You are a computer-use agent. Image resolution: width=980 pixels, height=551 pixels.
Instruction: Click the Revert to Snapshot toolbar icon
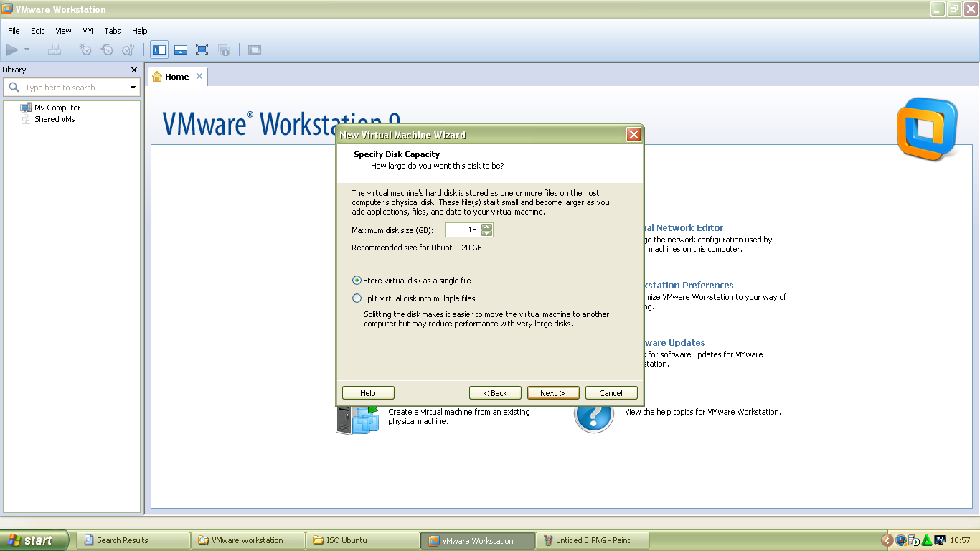tap(107, 50)
